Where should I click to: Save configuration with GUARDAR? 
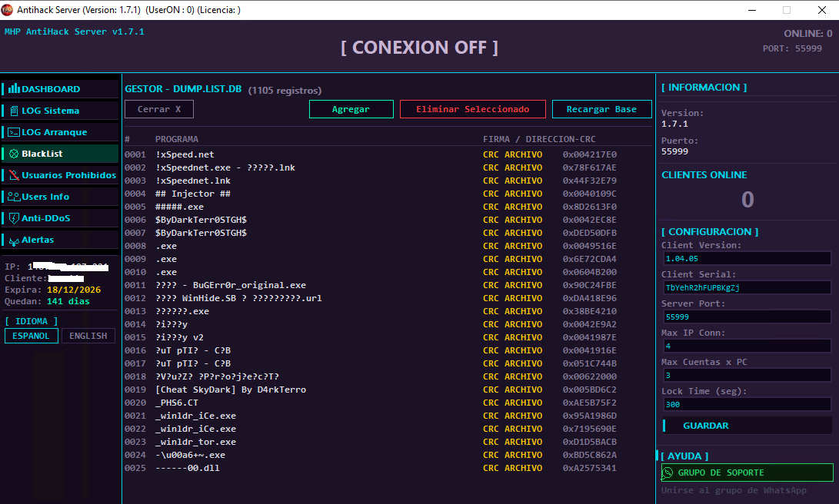[747, 426]
